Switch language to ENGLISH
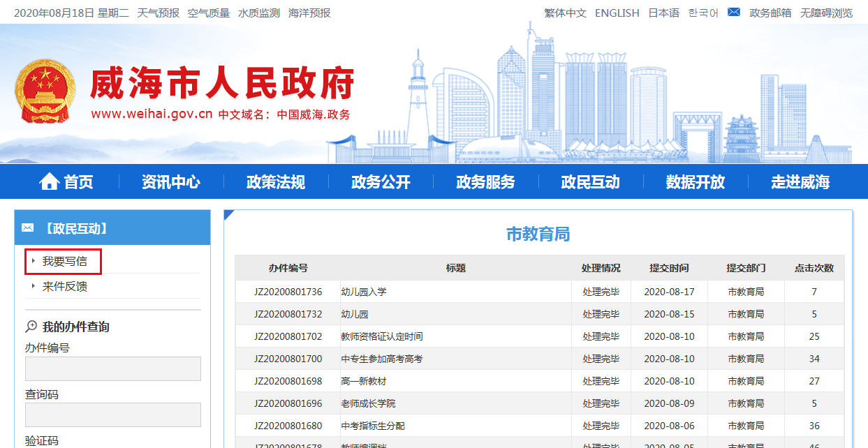The width and height of the screenshot is (868, 448). pos(617,13)
